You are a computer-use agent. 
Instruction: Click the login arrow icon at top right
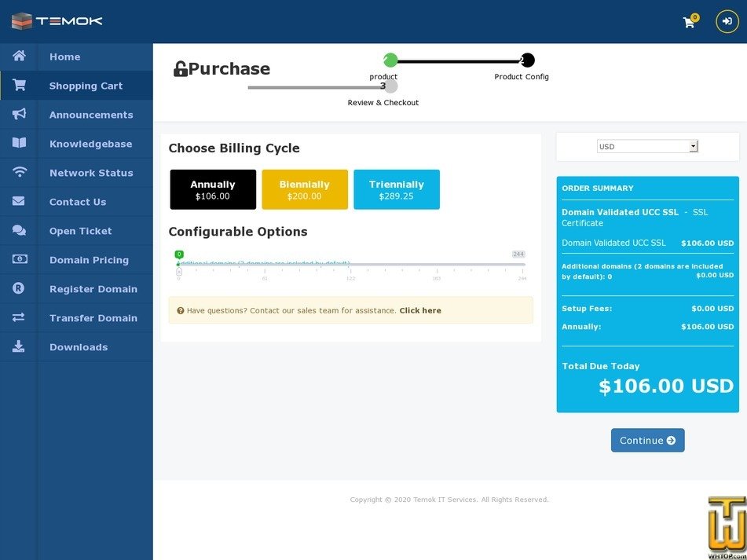pos(727,21)
